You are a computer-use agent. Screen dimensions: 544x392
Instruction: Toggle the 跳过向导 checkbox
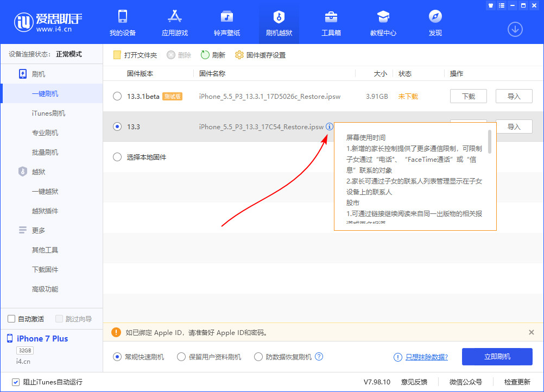coord(59,319)
